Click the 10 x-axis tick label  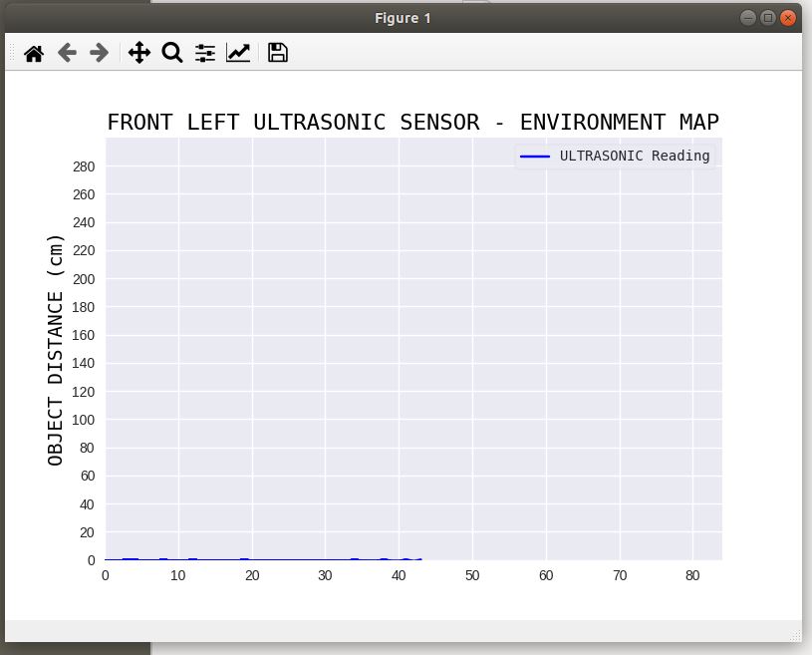pos(178,575)
